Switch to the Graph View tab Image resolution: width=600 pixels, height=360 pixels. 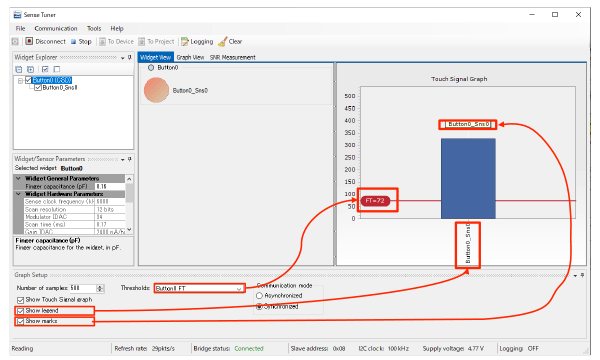coord(190,57)
